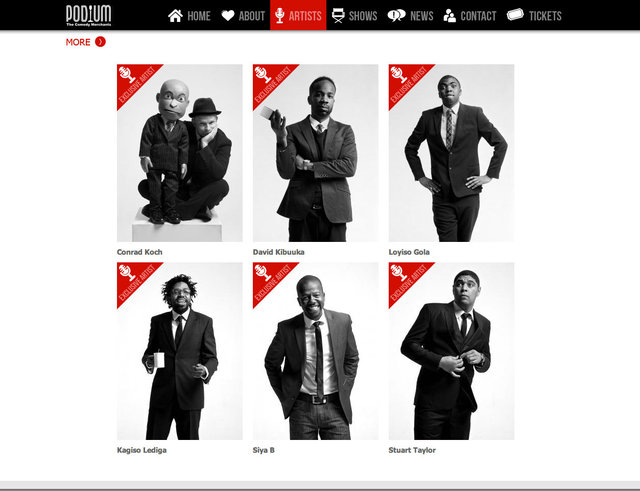The image size is (640, 491).
Task: Go to the Tickets menu item
Action: point(534,16)
